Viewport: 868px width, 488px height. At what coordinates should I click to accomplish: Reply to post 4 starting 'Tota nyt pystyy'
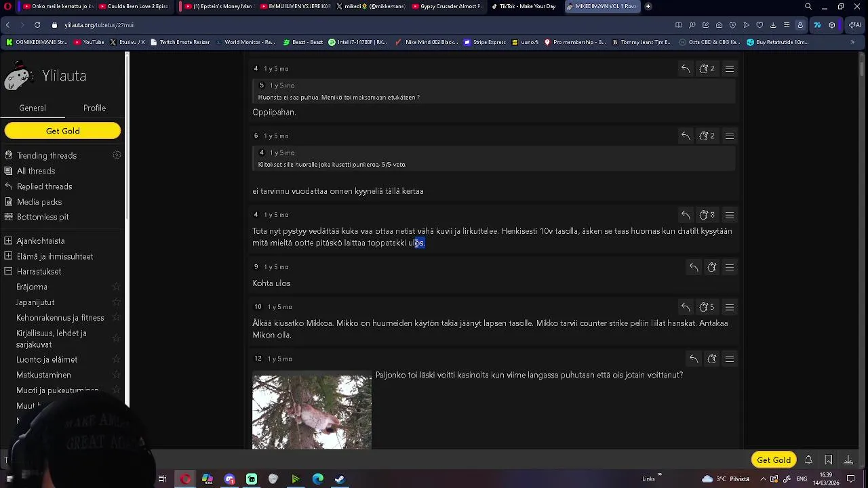click(686, 215)
